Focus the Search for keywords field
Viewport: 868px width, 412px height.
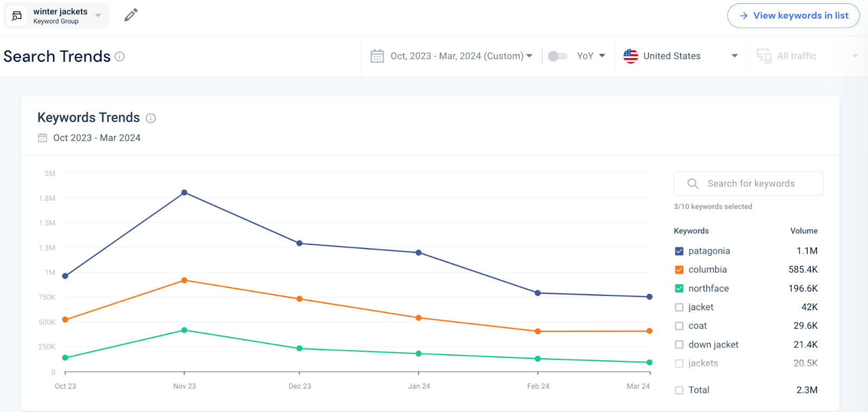(x=748, y=183)
